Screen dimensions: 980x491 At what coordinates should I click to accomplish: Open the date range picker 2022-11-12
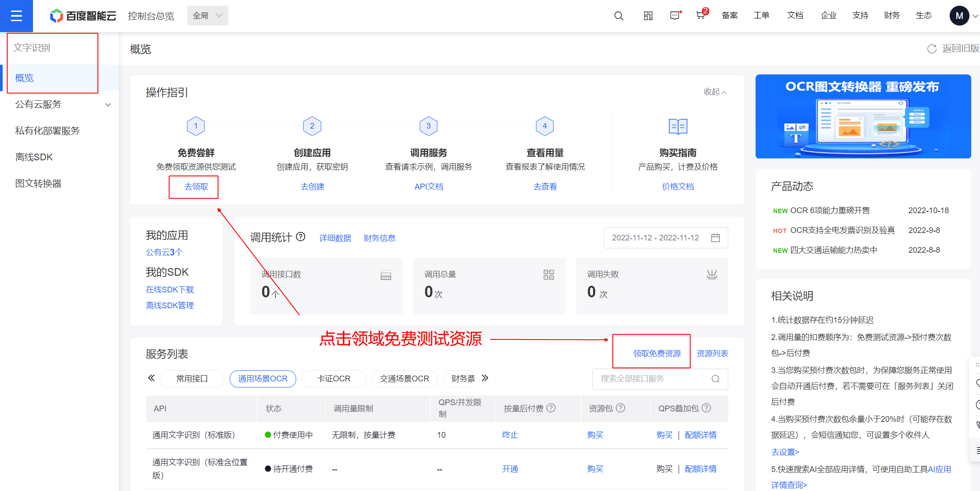(x=666, y=238)
